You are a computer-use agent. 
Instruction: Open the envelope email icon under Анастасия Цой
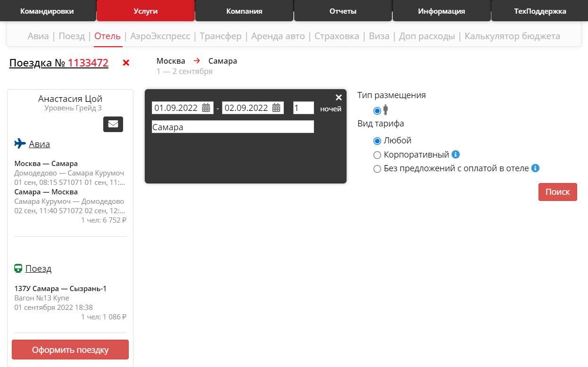(x=113, y=124)
